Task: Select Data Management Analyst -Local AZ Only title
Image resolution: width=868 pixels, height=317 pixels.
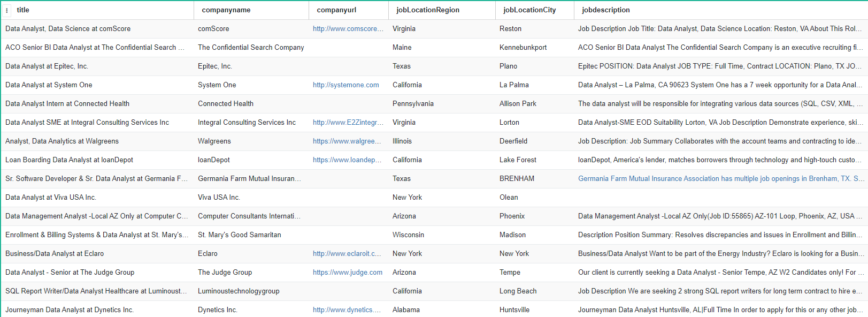Action: pos(97,216)
